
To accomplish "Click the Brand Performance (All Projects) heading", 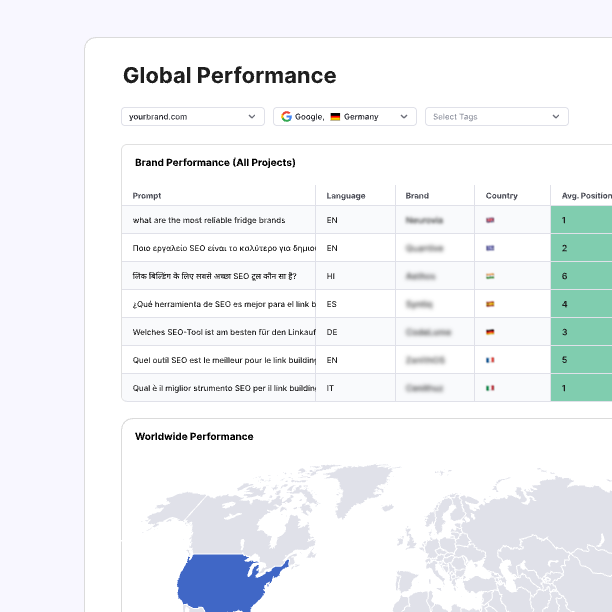I will [215, 162].
